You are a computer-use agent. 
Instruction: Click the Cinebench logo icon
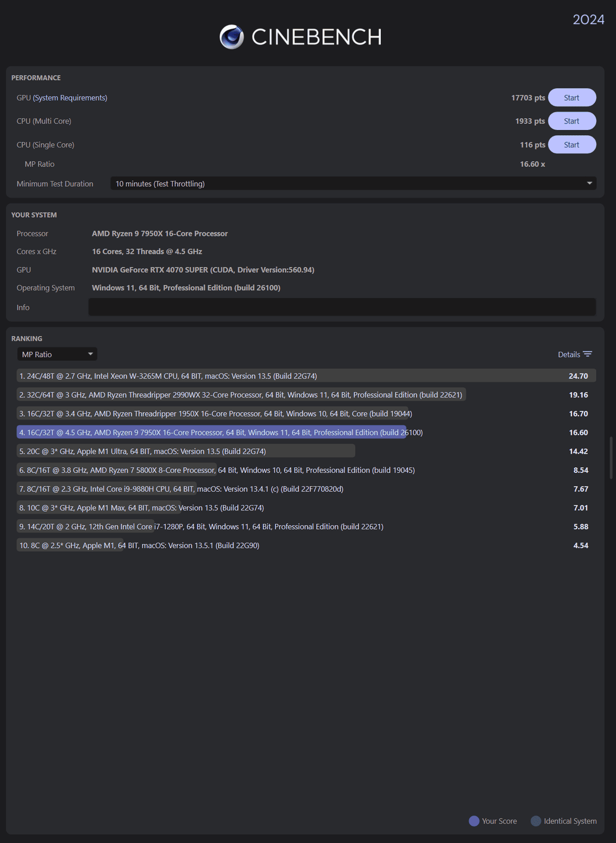pyautogui.click(x=232, y=37)
